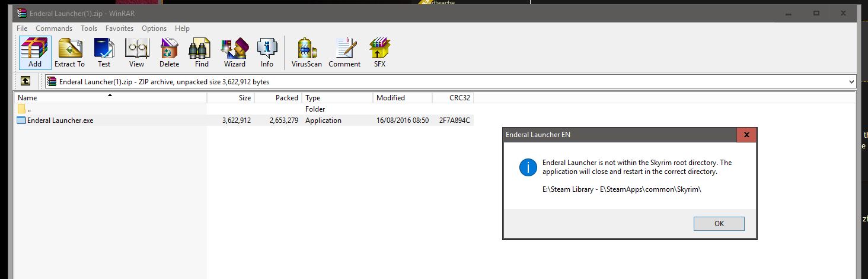Expand the archive path dropdown
868x279 pixels.
coord(851,82)
